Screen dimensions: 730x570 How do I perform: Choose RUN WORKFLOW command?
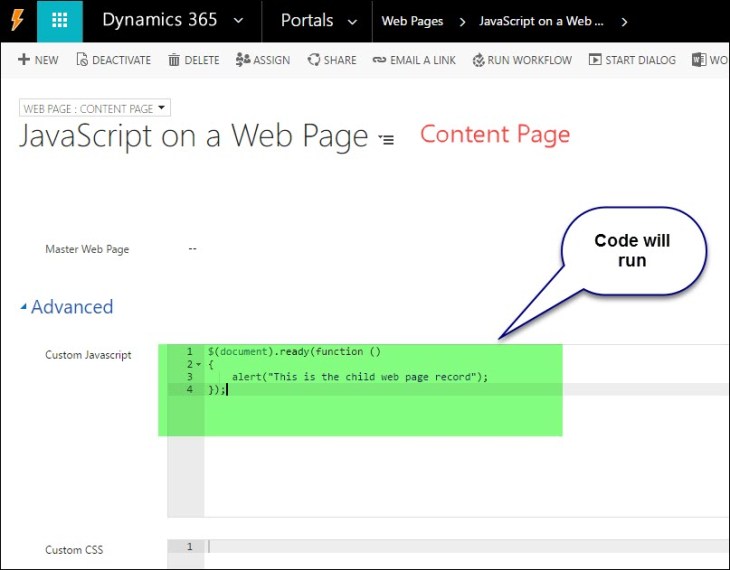[529, 60]
